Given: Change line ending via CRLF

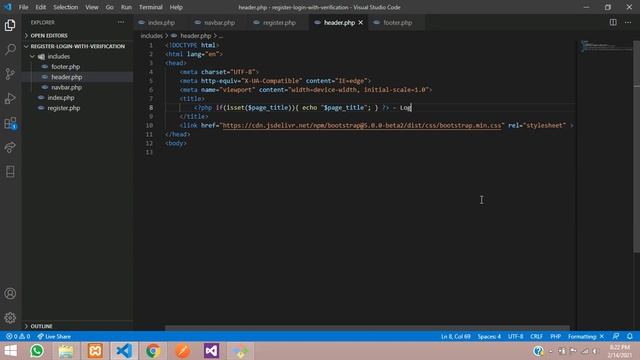Looking at the screenshot, I should (536, 336).
